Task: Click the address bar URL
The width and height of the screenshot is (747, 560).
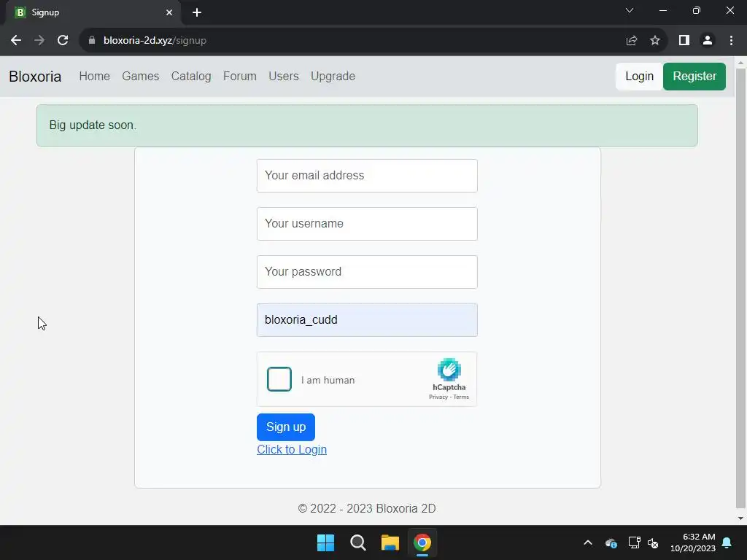Action: [155, 41]
